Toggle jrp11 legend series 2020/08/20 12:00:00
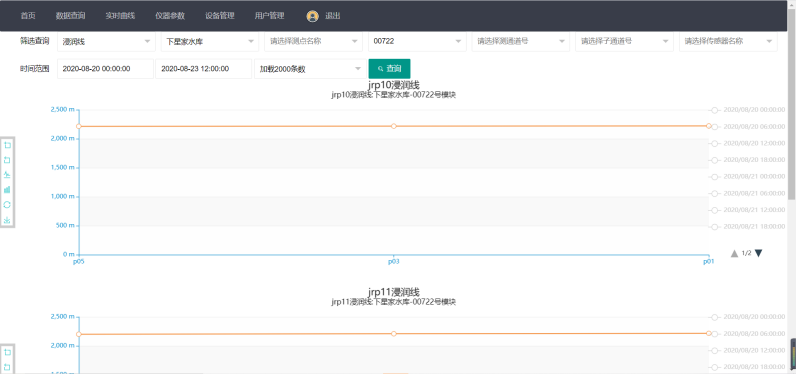 point(747,350)
